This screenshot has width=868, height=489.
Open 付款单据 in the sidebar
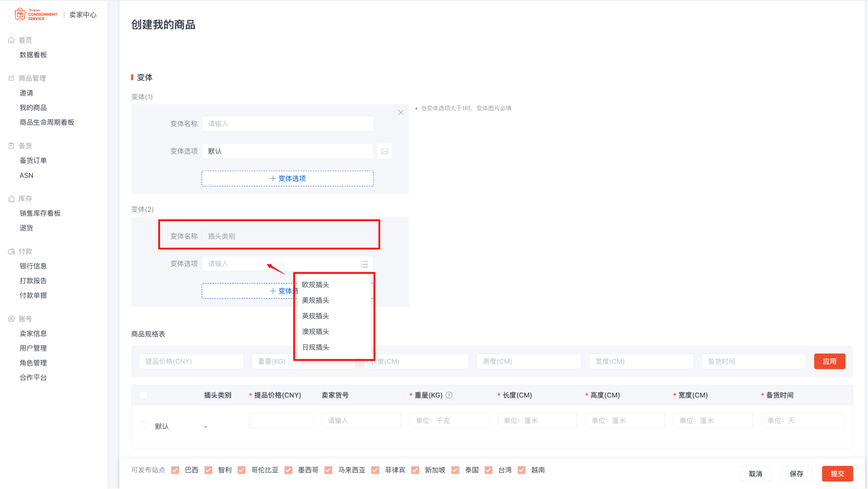(33, 296)
